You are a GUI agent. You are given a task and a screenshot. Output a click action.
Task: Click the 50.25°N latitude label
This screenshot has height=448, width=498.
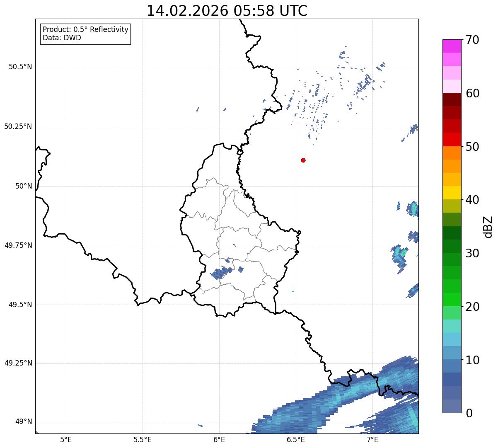click(x=18, y=126)
